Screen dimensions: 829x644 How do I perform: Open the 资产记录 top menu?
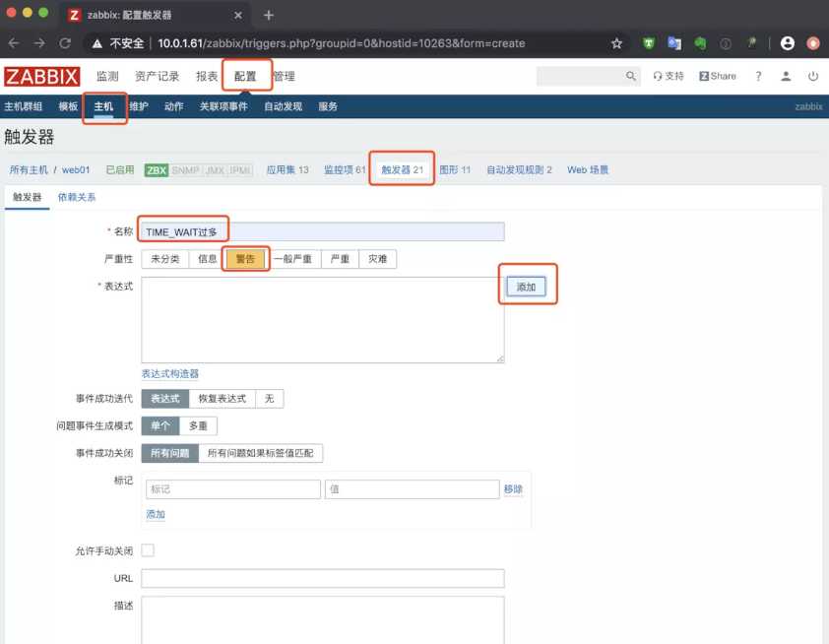[157, 76]
